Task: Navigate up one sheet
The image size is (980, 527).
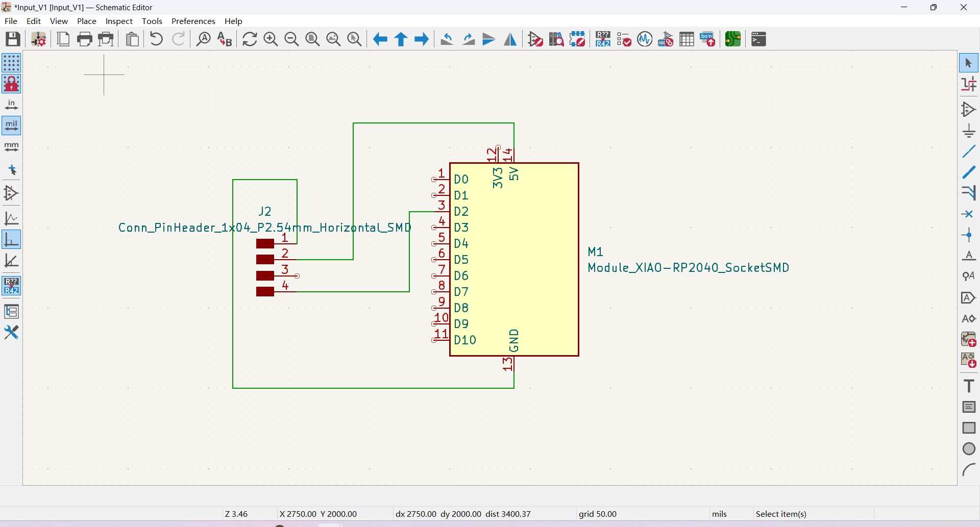Action: (401, 39)
